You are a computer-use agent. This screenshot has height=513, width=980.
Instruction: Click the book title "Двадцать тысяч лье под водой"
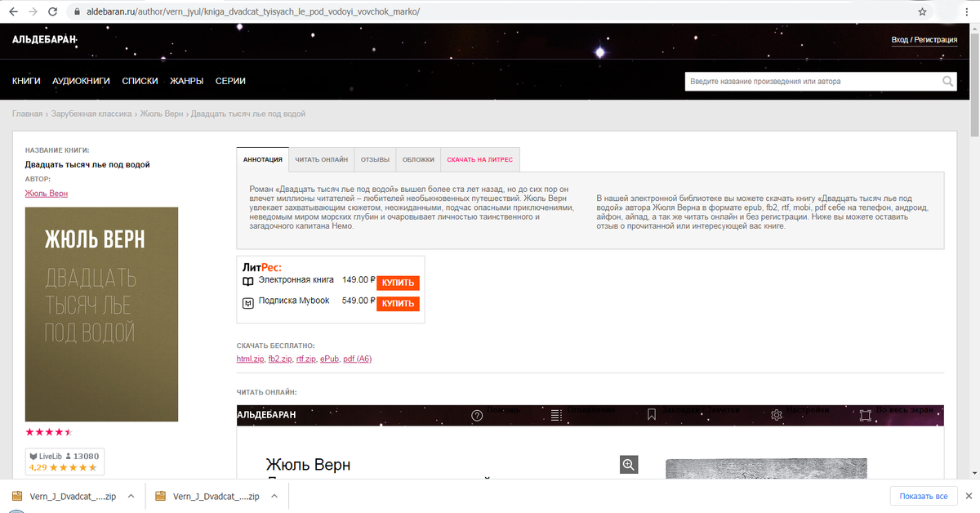tap(87, 164)
